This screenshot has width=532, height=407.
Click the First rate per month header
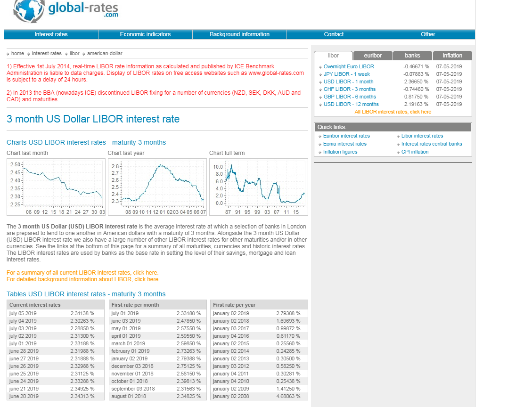pos(158,305)
